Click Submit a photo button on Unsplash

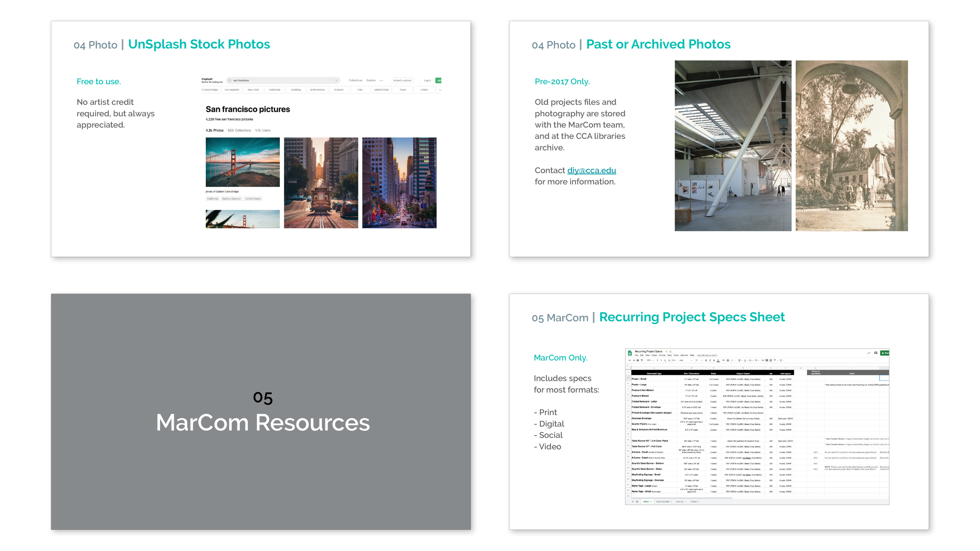coord(402,80)
